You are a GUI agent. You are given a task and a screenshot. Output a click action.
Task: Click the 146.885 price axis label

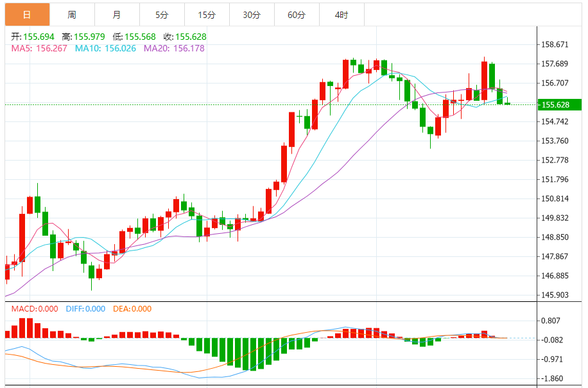[x=555, y=276]
